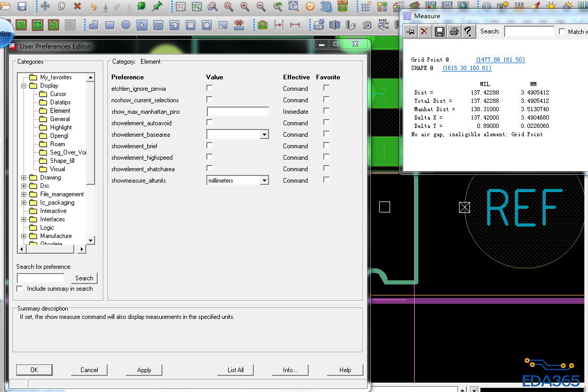Open showelement_basearea dropdown

(264, 135)
